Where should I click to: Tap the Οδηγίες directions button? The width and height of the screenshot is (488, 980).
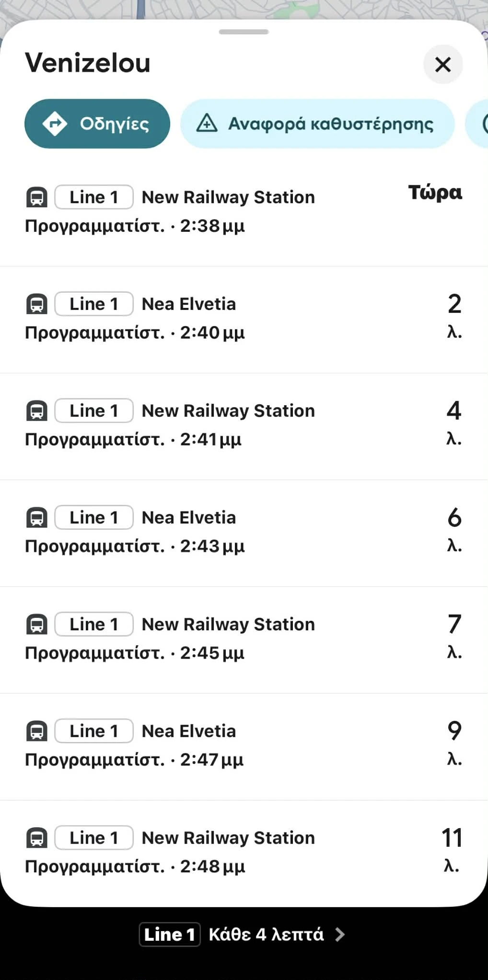coord(97,124)
